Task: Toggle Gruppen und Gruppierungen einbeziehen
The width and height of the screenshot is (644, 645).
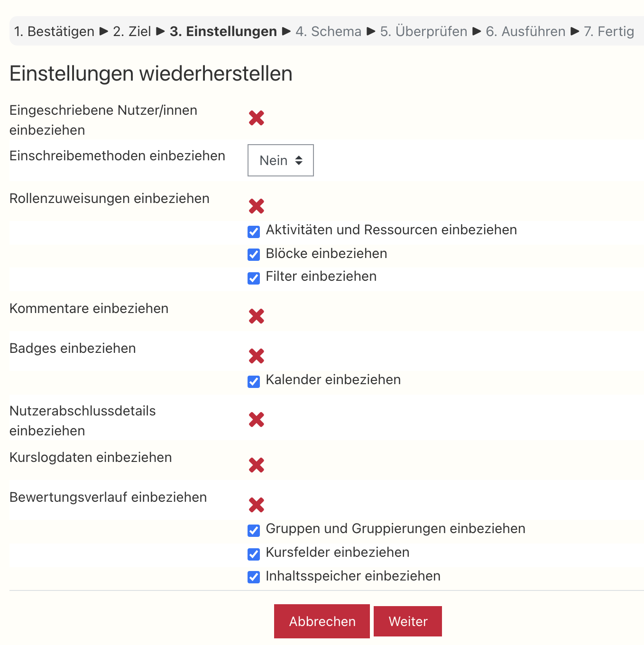Action: (254, 530)
